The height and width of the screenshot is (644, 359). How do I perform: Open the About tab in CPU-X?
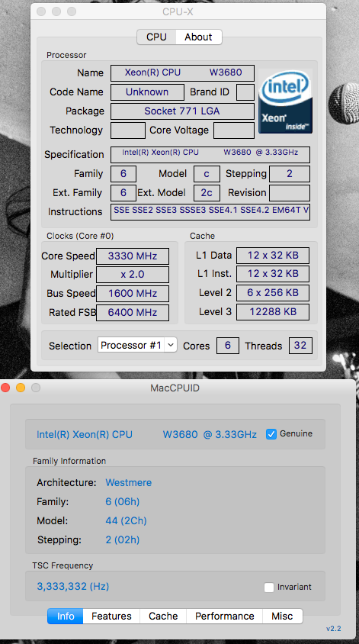(199, 37)
